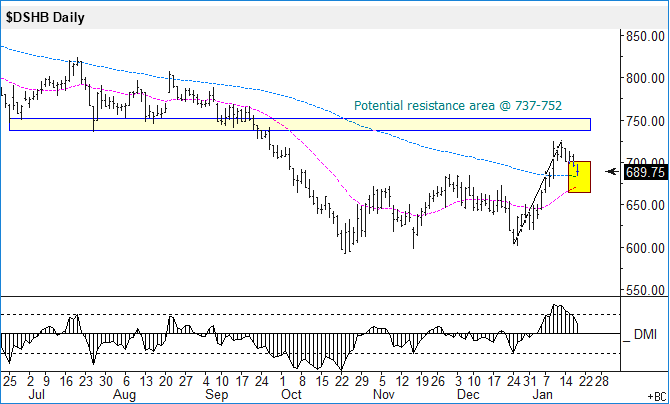Click the 27 date label on the time axis
Image resolution: width=670 pixels, height=404 pixels.
pos(185,381)
